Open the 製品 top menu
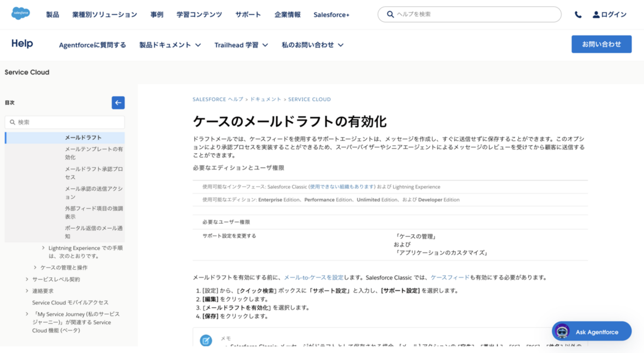 [53, 15]
